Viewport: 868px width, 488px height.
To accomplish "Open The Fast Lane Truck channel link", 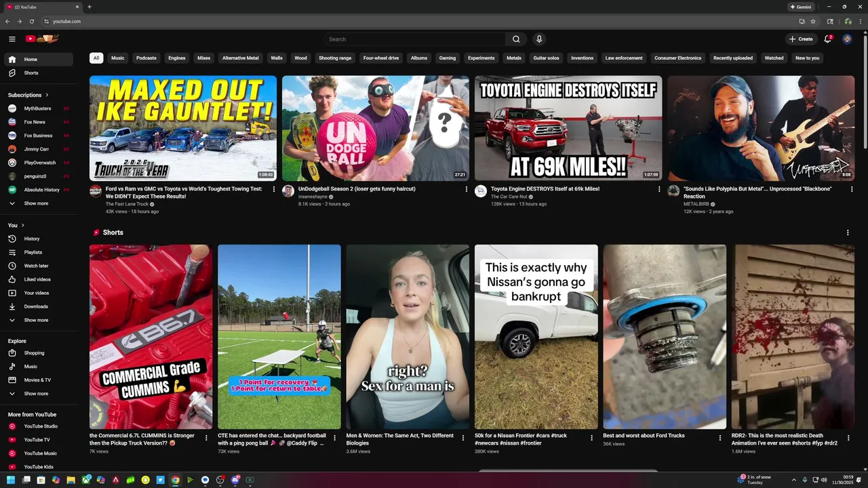I will 127,204.
